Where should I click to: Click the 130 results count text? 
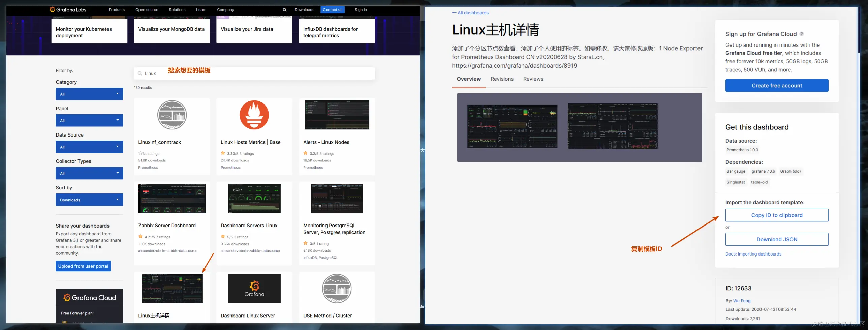tap(143, 88)
